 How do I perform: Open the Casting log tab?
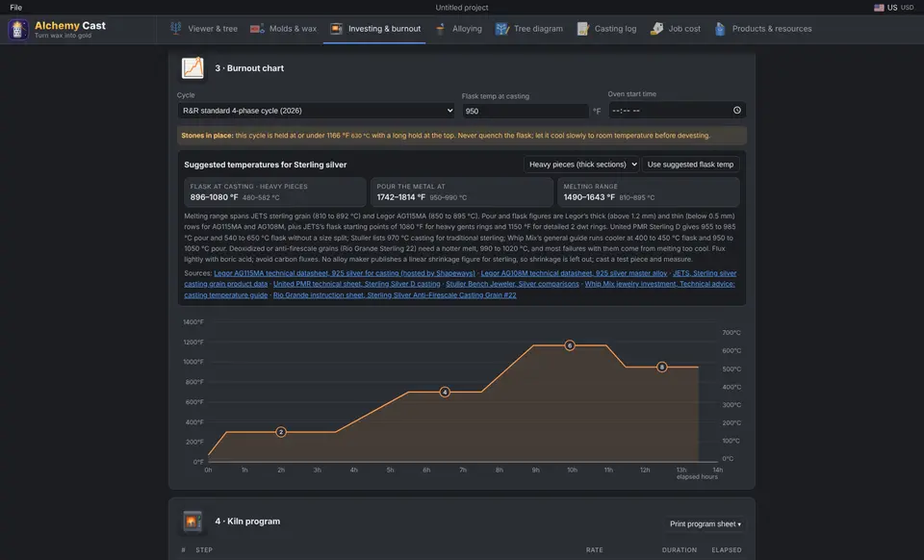tap(607, 28)
